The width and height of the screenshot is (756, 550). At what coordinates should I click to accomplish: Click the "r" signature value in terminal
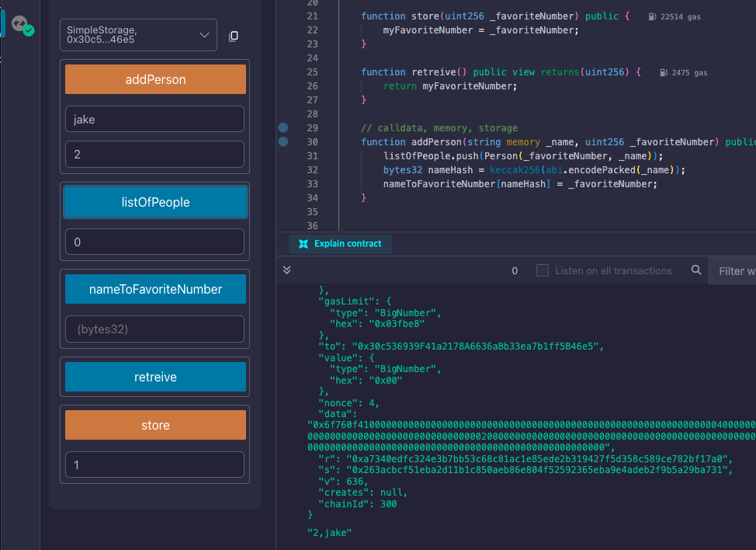pos(539,459)
